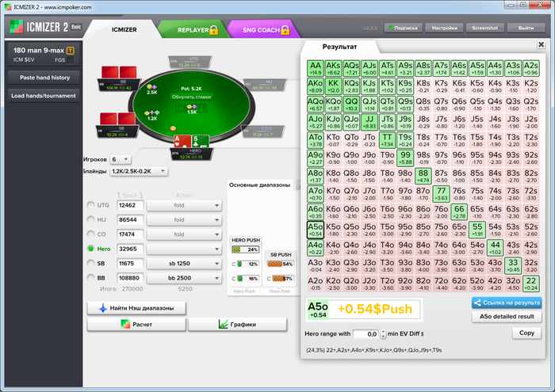Viewport: 555px width, 392px height.
Task: Click the lock icon on SNG COACH tab
Action: click(x=285, y=30)
